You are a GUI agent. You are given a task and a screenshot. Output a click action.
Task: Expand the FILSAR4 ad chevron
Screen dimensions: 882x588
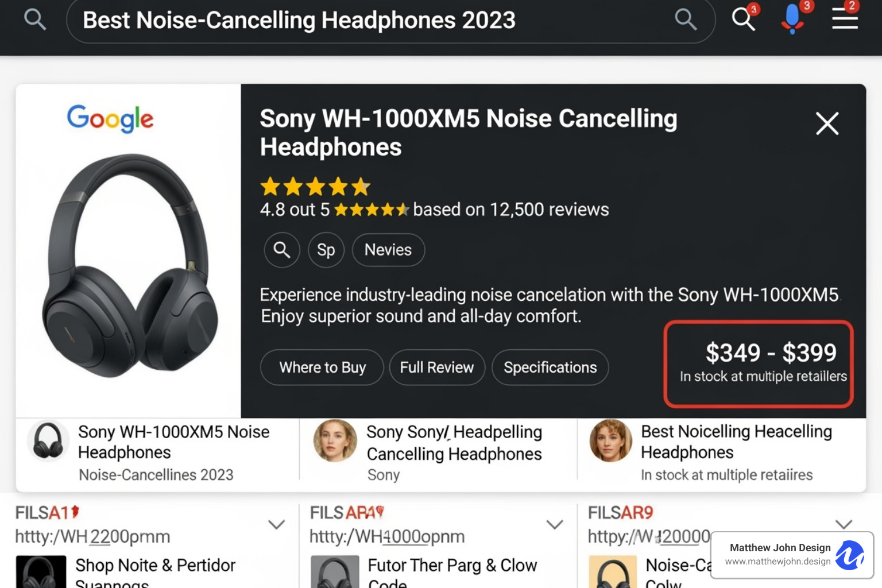click(555, 524)
